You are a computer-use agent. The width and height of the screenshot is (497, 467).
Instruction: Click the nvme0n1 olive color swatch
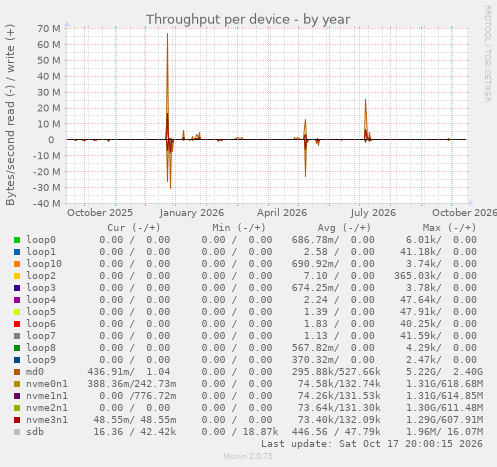click(x=17, y=384)
